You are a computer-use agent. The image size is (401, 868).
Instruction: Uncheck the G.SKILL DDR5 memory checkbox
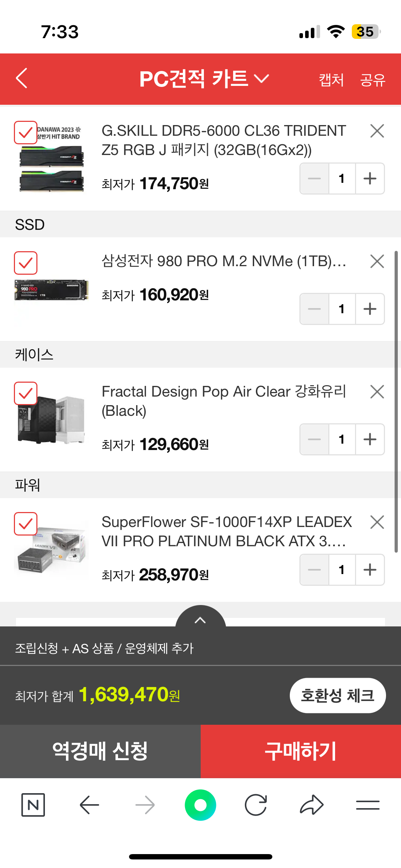click(26, 133)
